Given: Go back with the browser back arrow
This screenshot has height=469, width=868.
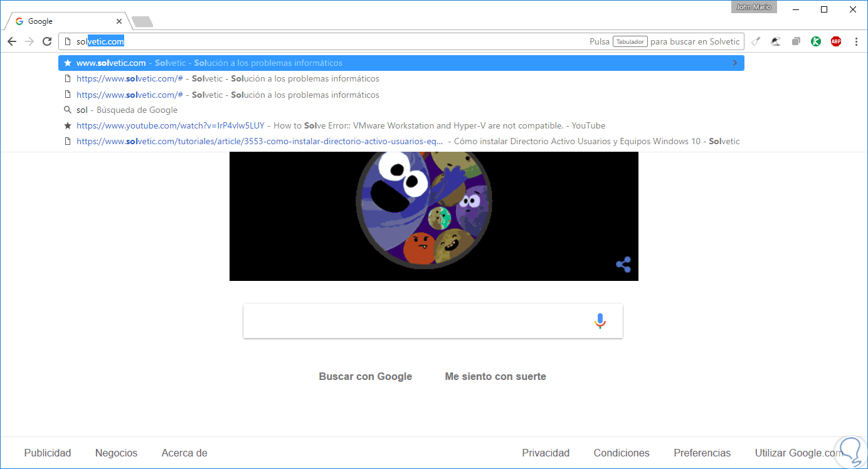Looking at the screenshot, I should pyautogui.click(x=12, y=41).
